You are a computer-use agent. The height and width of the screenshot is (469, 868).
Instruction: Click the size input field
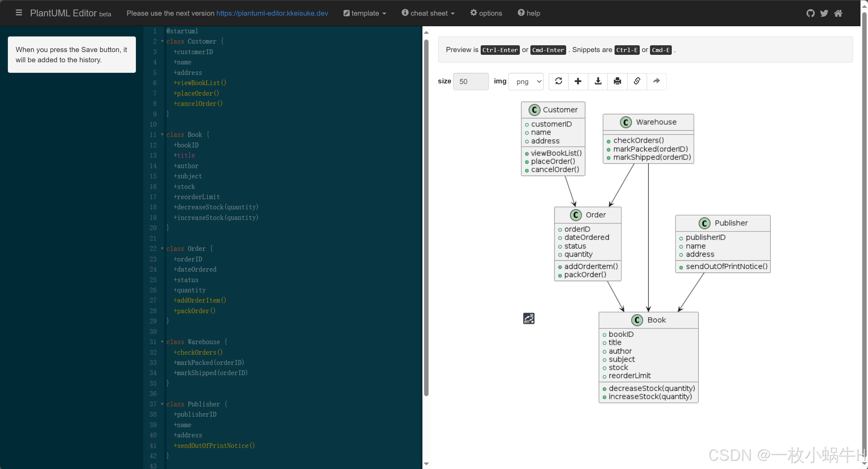[x=471, y=82]
